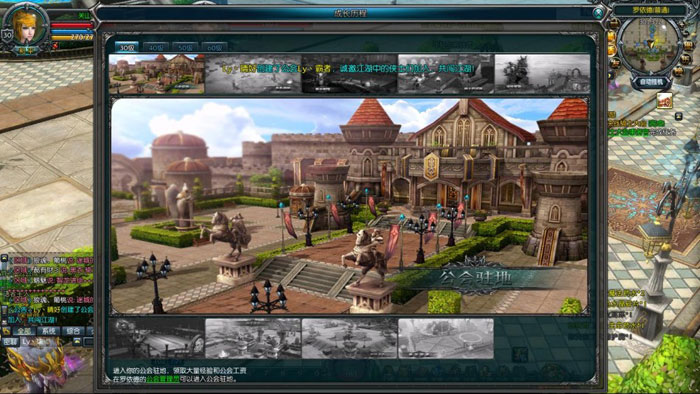
Task: Click the blonde character portrait avatar
Action: click(26, 27)
